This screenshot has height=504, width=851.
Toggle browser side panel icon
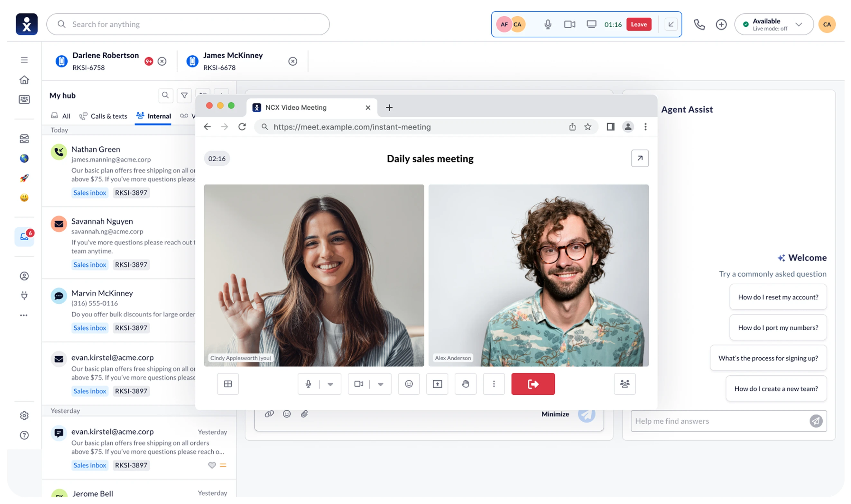(610, 127)
